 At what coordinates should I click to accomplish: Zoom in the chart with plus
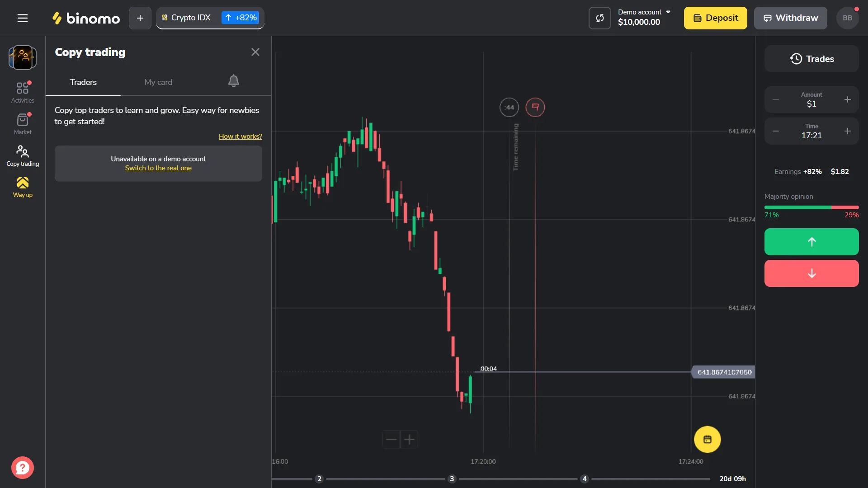point(409,439)
